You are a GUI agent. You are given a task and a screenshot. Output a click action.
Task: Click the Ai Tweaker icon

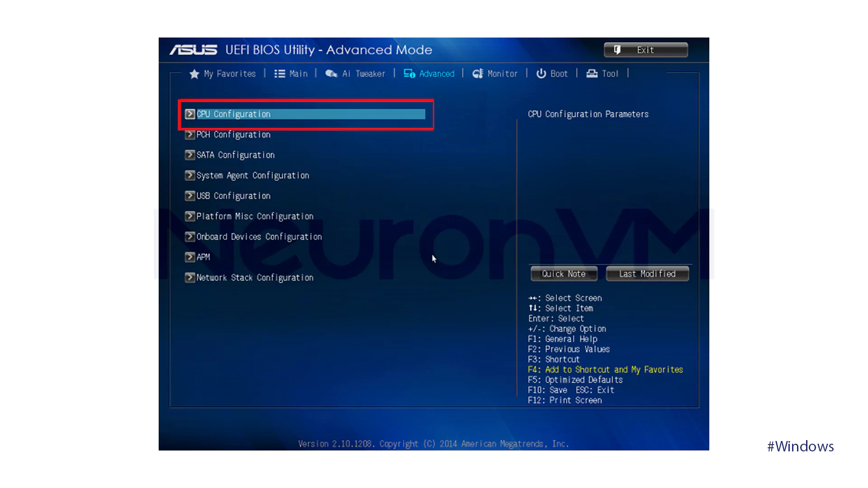point(331,74)
